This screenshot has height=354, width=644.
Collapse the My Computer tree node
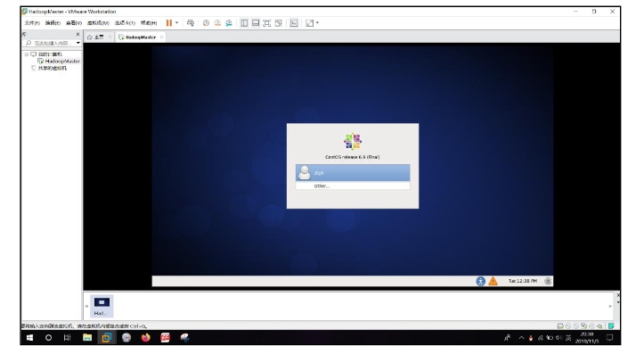27,54
